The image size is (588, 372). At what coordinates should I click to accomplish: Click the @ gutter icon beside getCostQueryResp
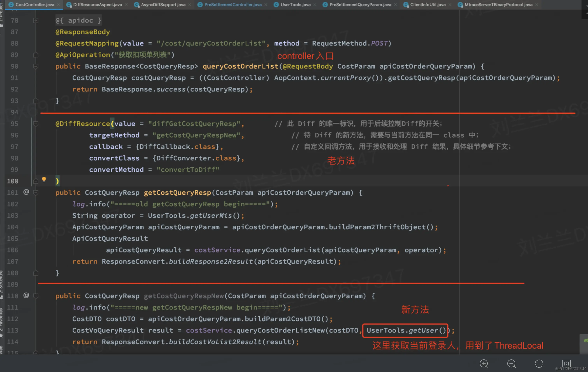pos(26,192)
